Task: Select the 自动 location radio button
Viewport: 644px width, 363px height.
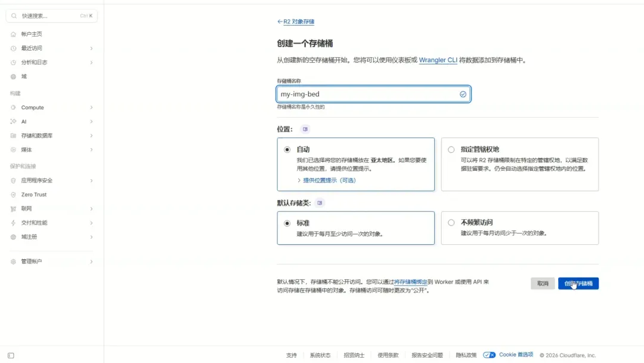Action: [x=288, y=149]
